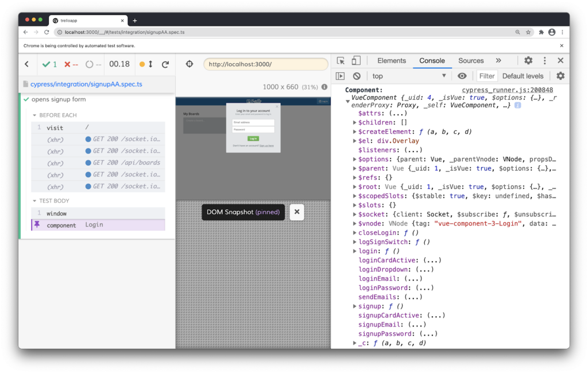Click the DevTools inspect element icon
Image resolution: width=588 pixels, height=373 pixels.
(x=341, y=61)
